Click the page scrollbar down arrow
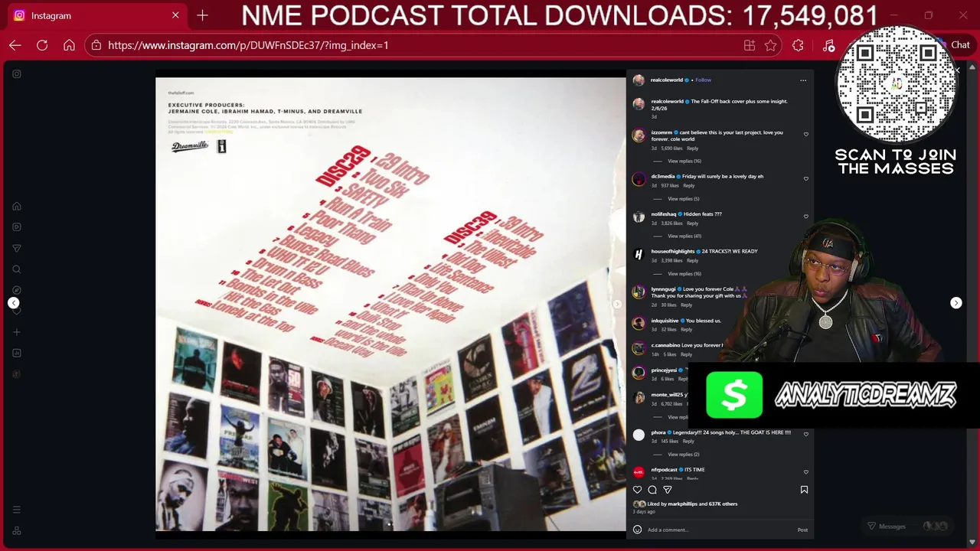This screenshot has height=551, width=980. coord(972,542)
